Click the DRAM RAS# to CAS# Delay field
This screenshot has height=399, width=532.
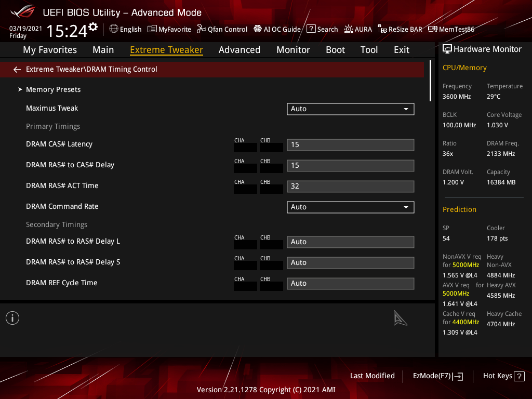click(351, 166)
